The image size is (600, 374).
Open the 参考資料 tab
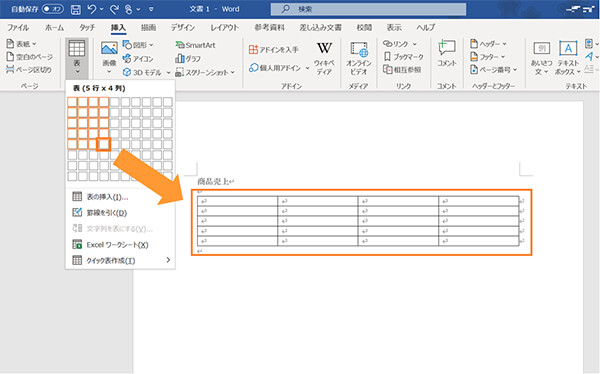[x=269, y=28]
